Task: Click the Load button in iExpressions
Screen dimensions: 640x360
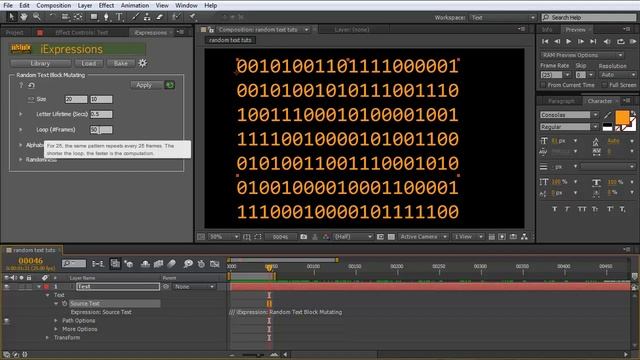Action: click(89, 63)
